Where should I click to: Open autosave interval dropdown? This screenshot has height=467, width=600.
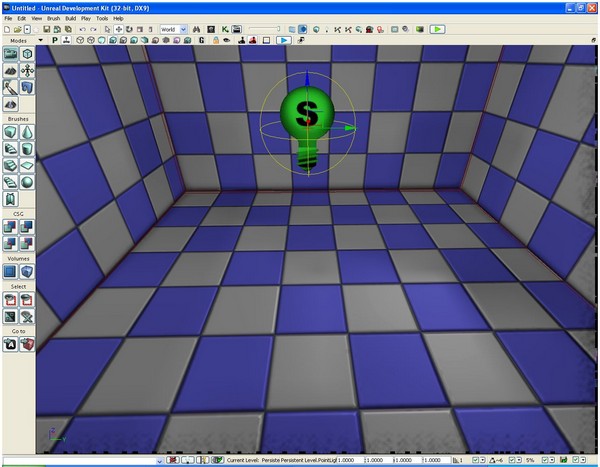583,460
